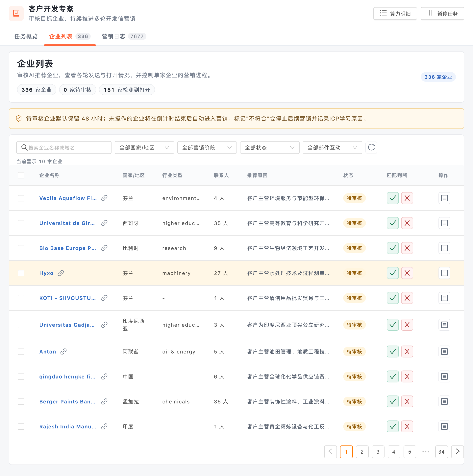Click the 暂停任务 button
Image resolution: width=473 pixels, height=476 pixels.
click(442, 13)
